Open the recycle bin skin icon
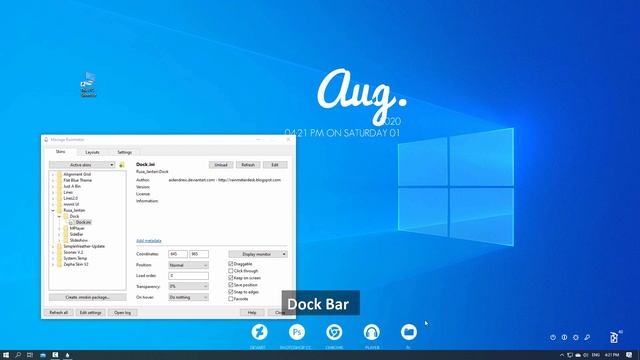 coord(614,337)
